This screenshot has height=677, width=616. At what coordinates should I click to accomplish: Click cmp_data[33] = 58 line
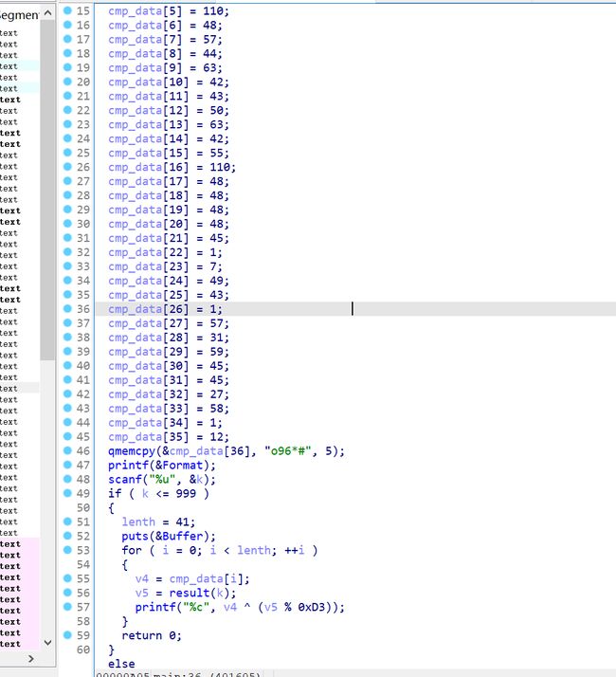(169, 409)
